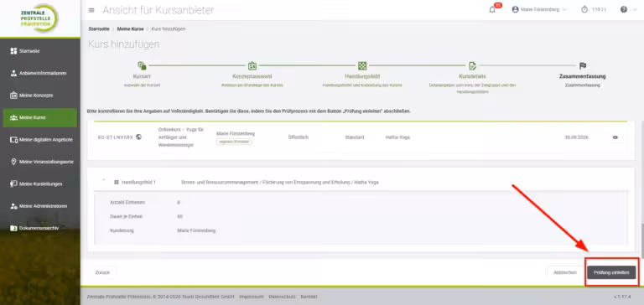Click the Kursleitung value Marie Fürstenberg
The width and height of the screenshot is (644, 305).
point(196,230)
